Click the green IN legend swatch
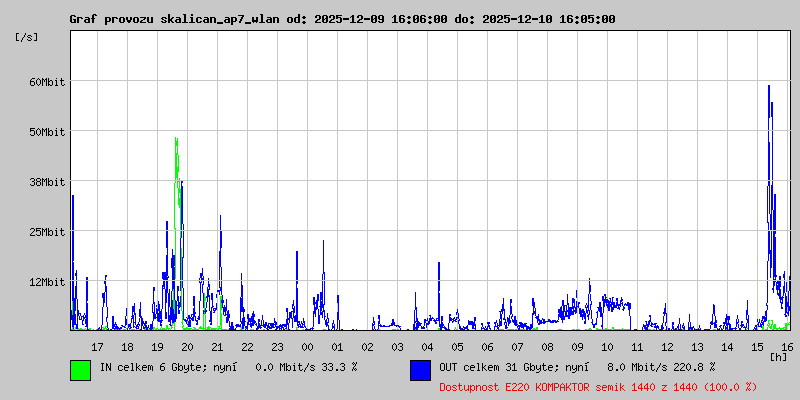Image resolution: width=800 pixels, height=400 pixels. (x=81, y=370)
